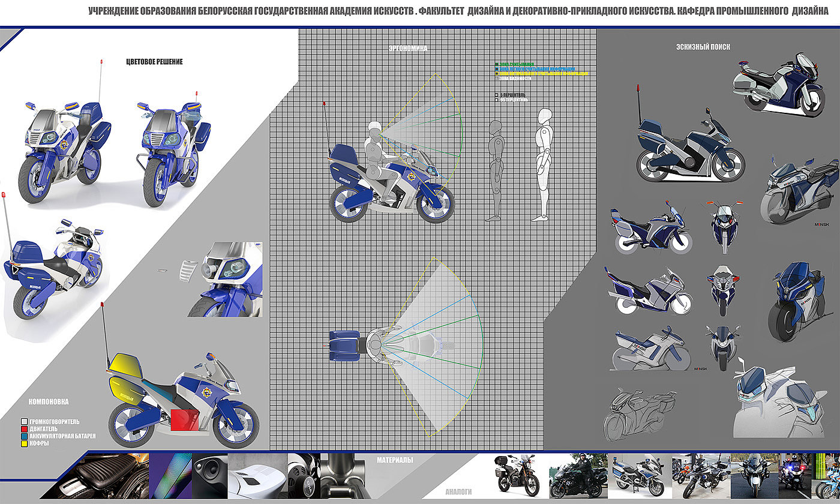Click the dark concept sketch labeled MINSK on the right
This screenshot has width=840, height=504.
coord(799,190)
